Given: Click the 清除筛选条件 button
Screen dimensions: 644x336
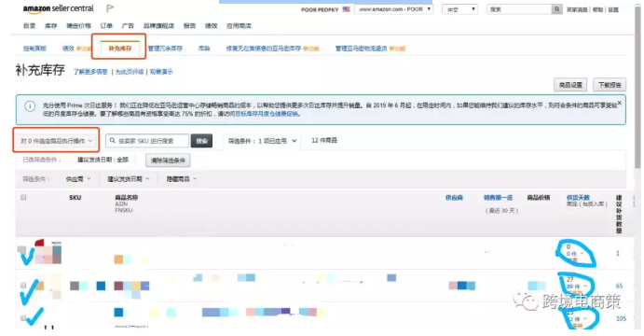Looking at the screenshot, I should [168, 160].
